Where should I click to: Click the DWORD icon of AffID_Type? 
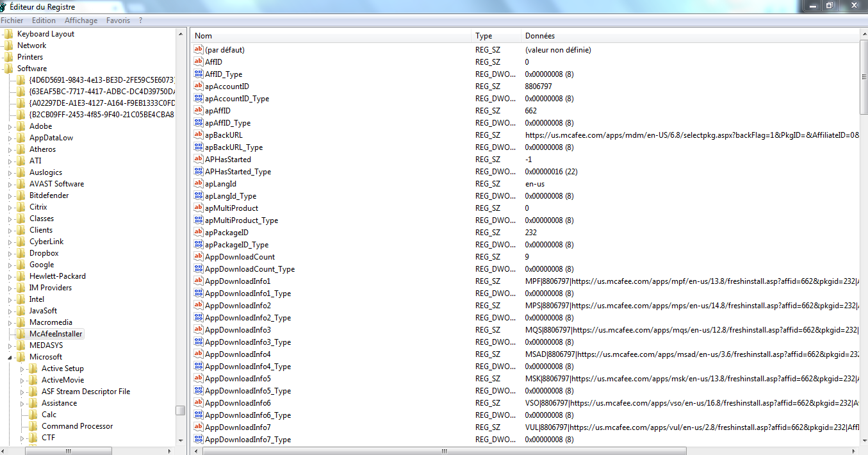(199, 74)
